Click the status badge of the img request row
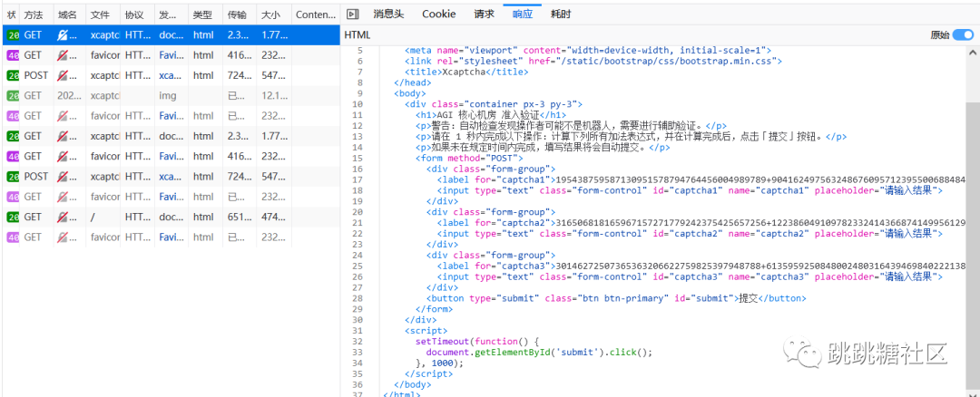Image resolution: width=980 pixels, height=397 pixels. pyautogui.click(x=13, y=96)
